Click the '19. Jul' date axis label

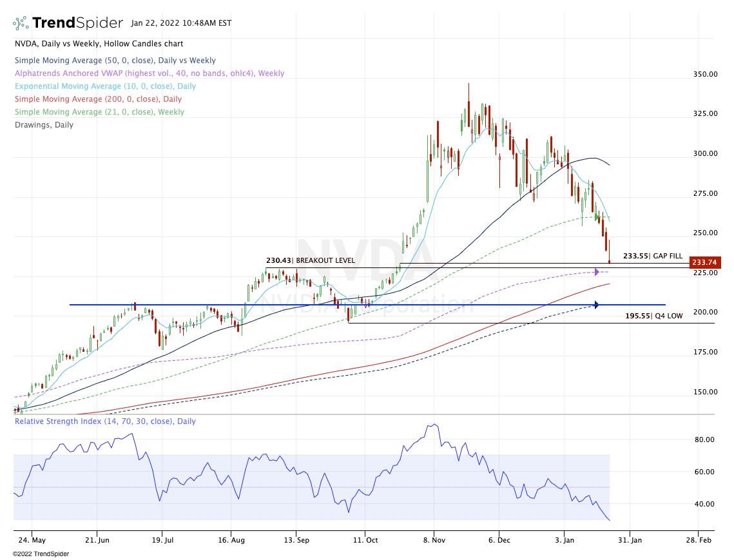click(x=162, y=540)
